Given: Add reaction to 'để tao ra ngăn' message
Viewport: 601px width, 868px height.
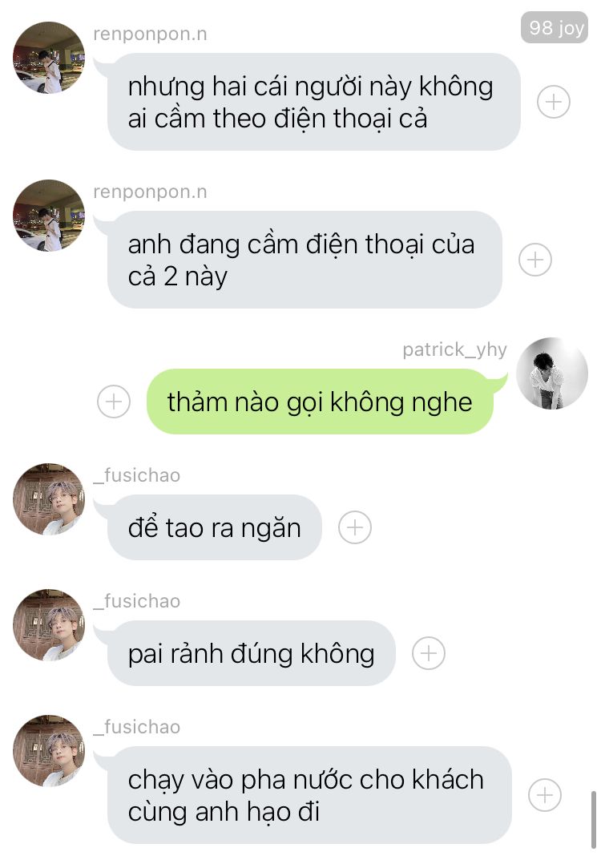Looking at the screenshot, I should click(x=355, y=527).
